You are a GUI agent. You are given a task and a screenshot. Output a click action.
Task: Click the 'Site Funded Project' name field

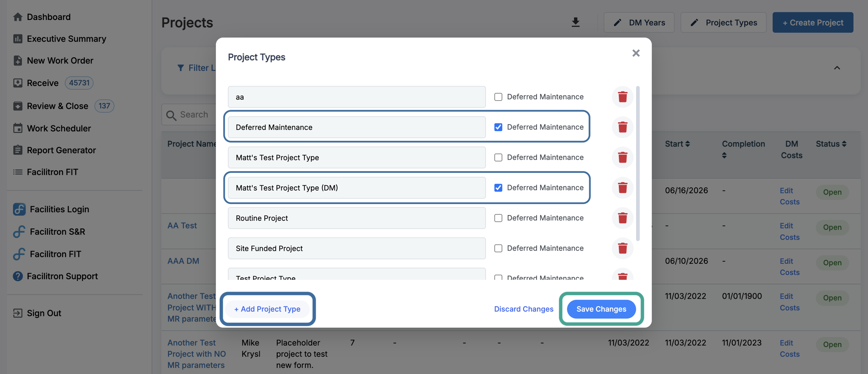[357, 248]
